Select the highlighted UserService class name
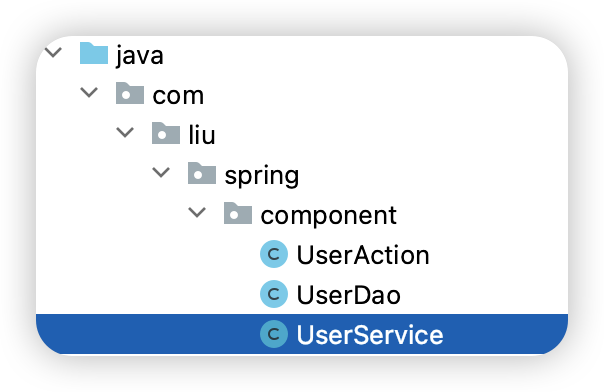Viewport: 604px width, 392px height. [370, 335]
